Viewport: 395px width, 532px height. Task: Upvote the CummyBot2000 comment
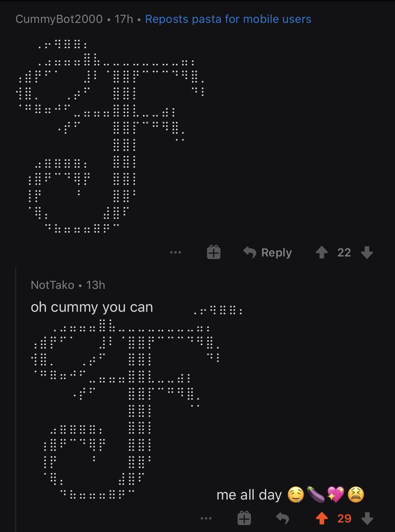tap(322, 253)
